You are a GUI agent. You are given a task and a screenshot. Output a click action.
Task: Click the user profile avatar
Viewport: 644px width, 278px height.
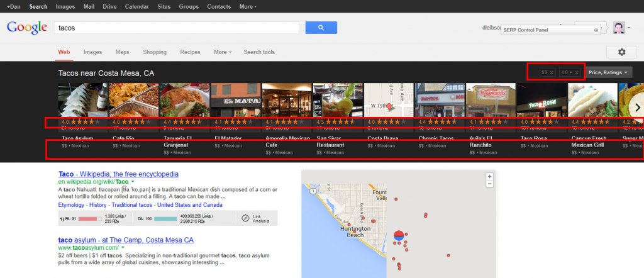619,28
